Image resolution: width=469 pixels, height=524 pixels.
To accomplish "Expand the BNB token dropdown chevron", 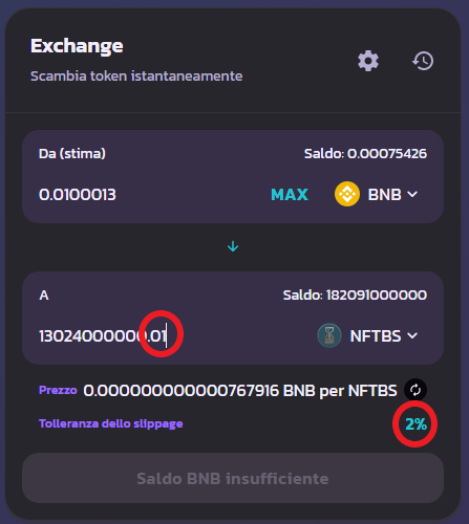I will (x=413, y=194).
